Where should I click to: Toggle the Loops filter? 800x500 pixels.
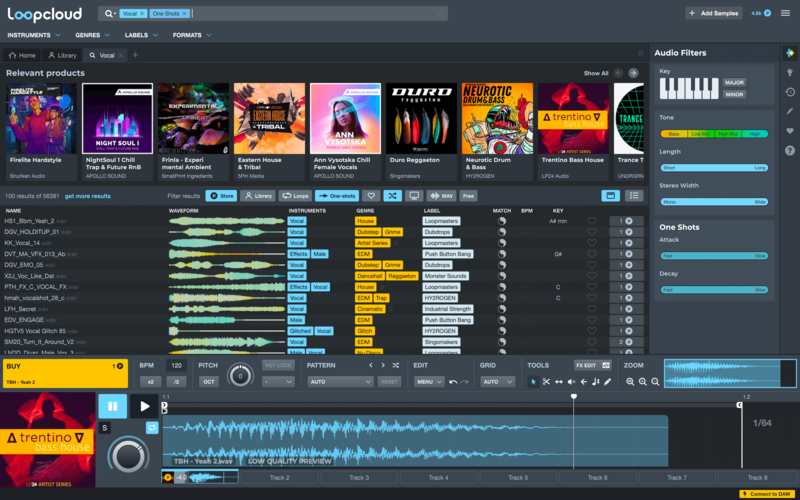click(295, 196)
